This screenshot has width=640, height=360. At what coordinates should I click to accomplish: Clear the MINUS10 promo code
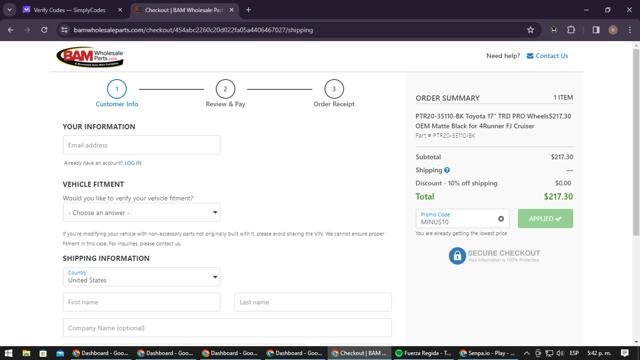point(501,219)
